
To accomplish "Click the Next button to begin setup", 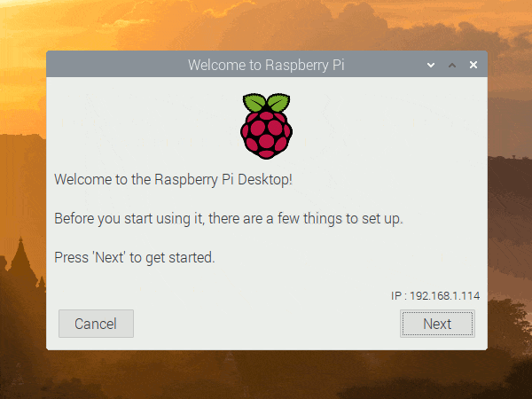I will (x=437, y=324).
